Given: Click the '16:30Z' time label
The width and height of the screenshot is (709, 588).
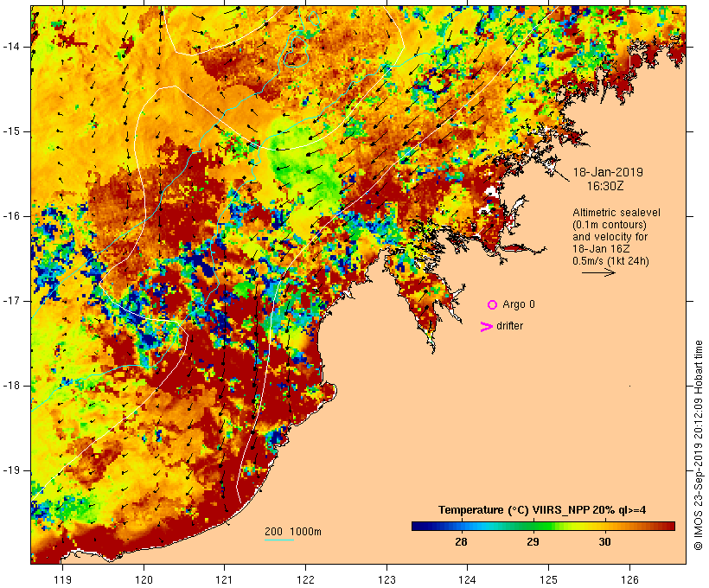Looking at the screenshot, I should (x=605, y=186).
